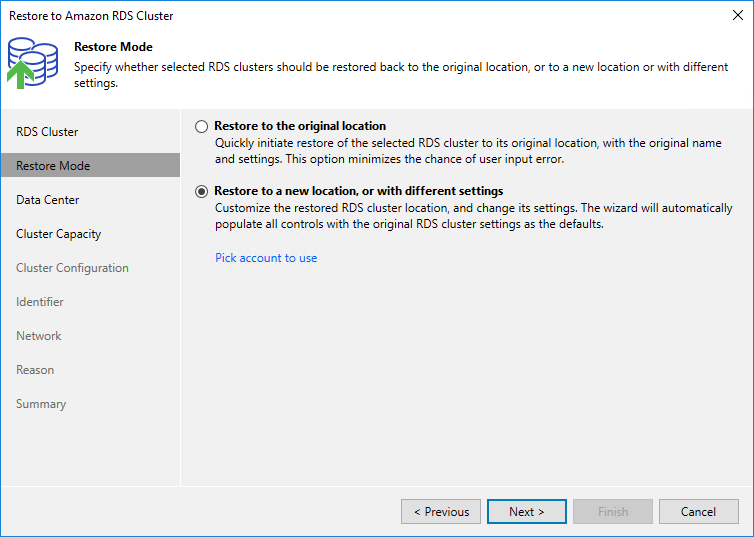Select Restore to the original location option
Screen dimensions: 754x537
coord(202,127)
